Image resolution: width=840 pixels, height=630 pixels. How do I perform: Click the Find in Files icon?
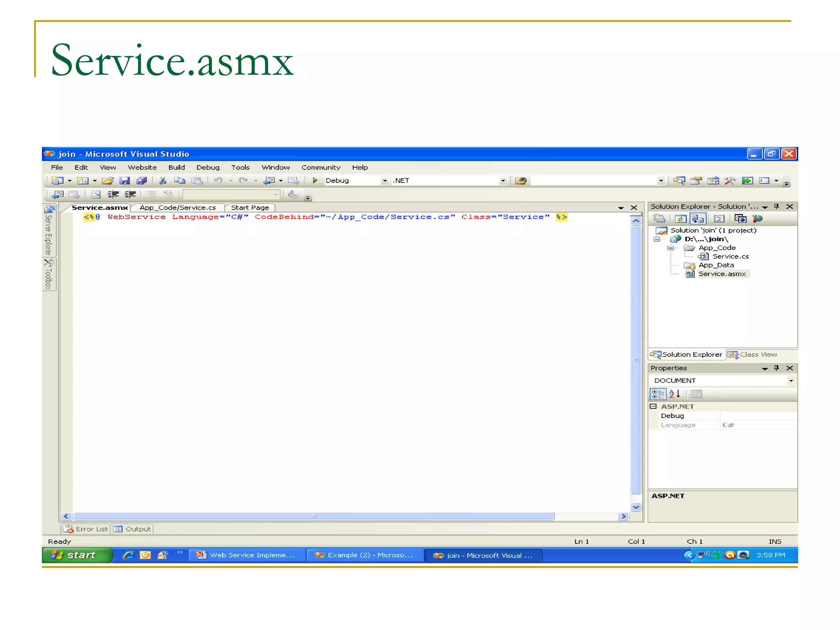coord(521,180)
